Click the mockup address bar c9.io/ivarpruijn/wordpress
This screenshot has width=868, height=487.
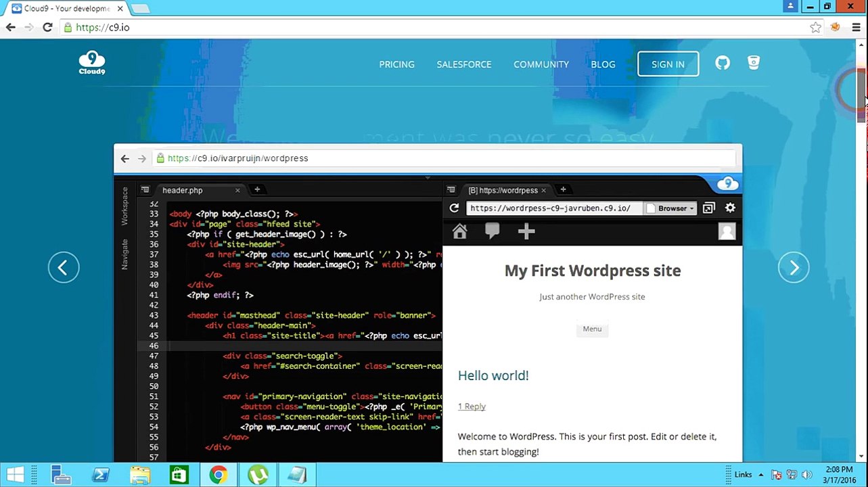tap(443, 158)
